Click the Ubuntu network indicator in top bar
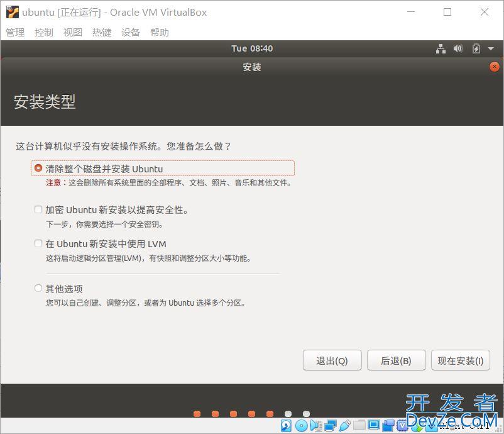The image size is (504, 434). [x=441, y=48]
